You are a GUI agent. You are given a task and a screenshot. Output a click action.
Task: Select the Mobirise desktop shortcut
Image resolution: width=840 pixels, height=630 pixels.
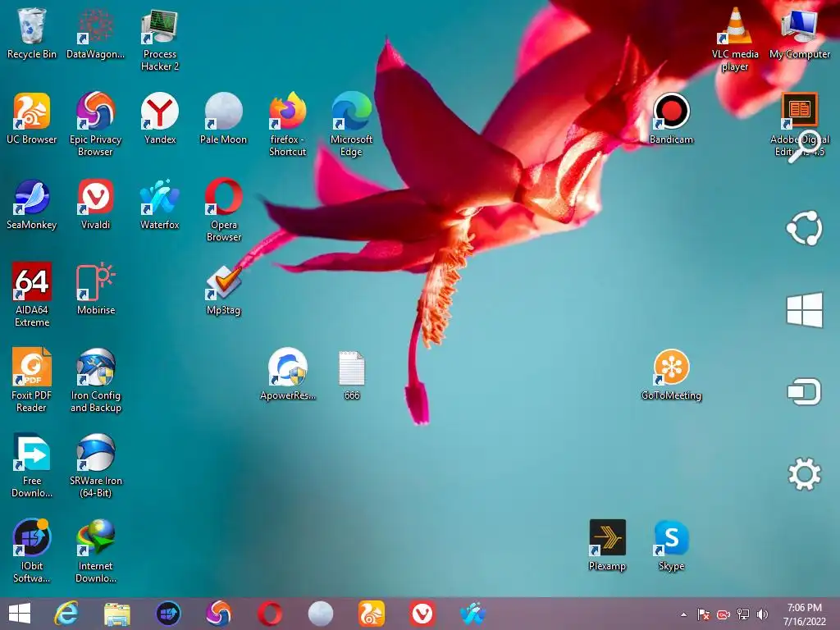pos(95,289)
